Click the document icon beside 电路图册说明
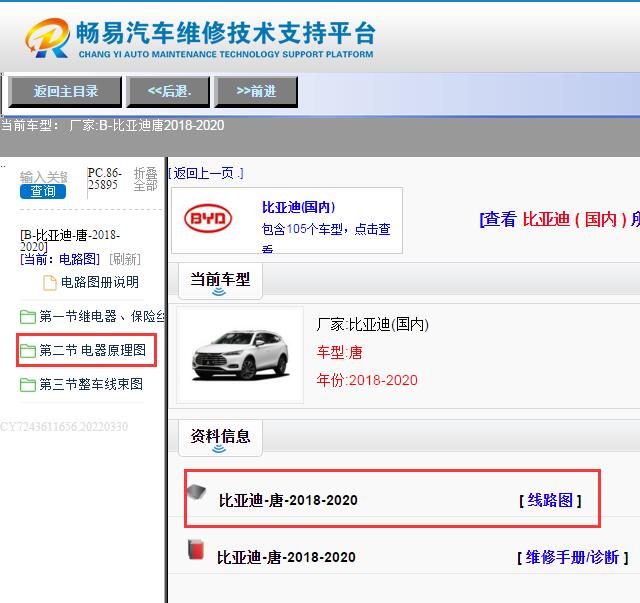640x603 pixels. coord(50,283)
